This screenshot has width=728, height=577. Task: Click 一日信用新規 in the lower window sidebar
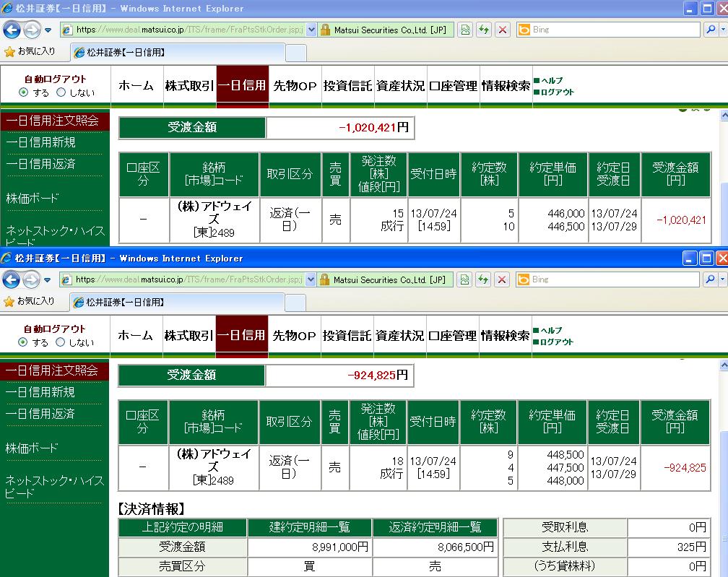[40, 392]
